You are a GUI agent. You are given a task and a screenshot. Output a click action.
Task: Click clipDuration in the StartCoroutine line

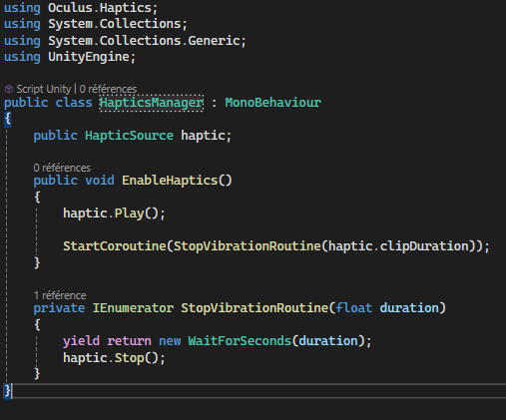(424, 246)
